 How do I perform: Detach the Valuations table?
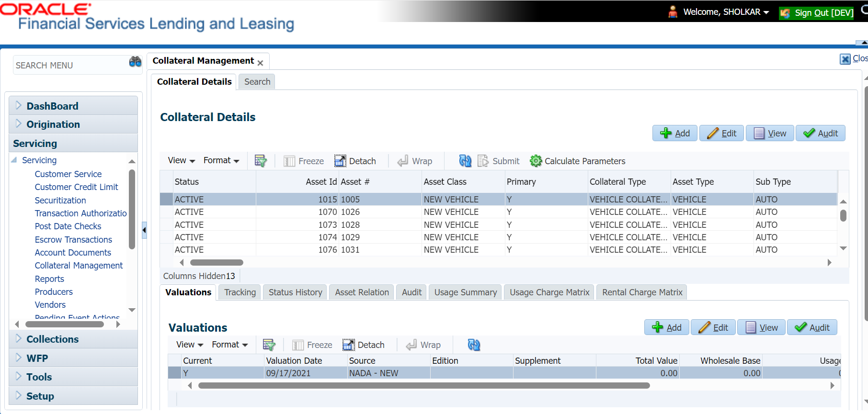click(x=364, y=345)
